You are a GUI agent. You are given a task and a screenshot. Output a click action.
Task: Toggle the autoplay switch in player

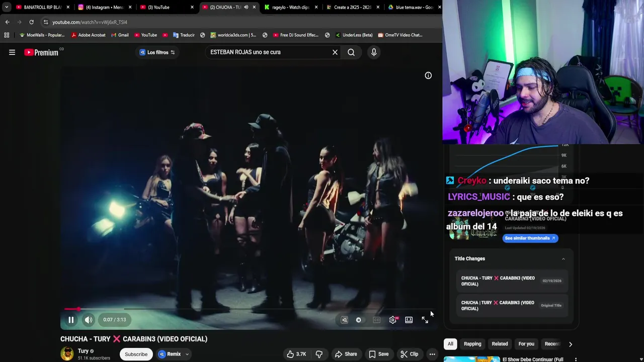click(359, 320)
